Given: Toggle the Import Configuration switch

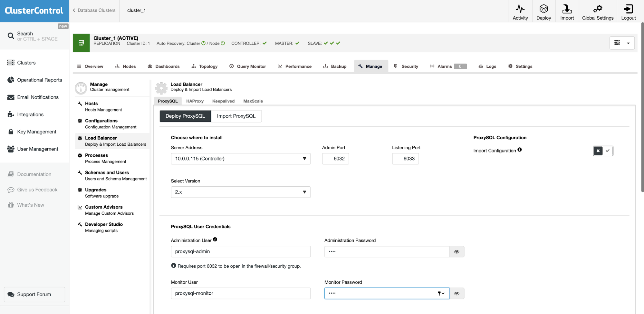Looking at the screenshot, I should pos(603,151).
